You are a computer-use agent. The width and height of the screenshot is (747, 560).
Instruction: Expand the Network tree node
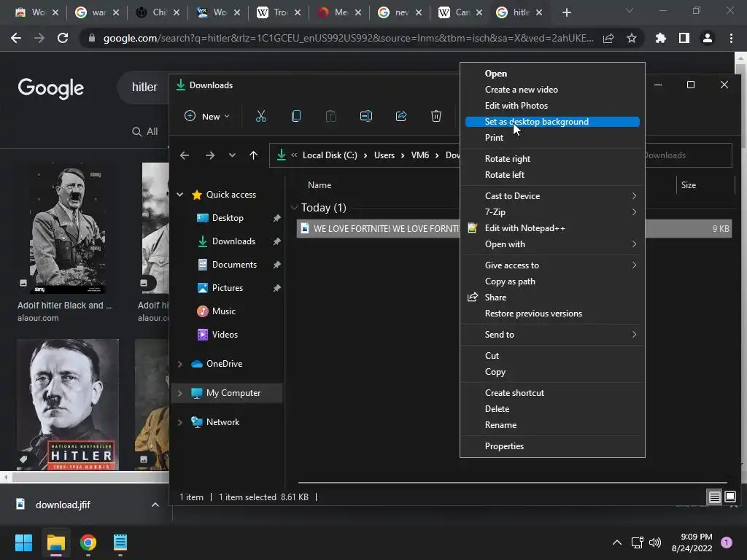[x=180, y=422]
